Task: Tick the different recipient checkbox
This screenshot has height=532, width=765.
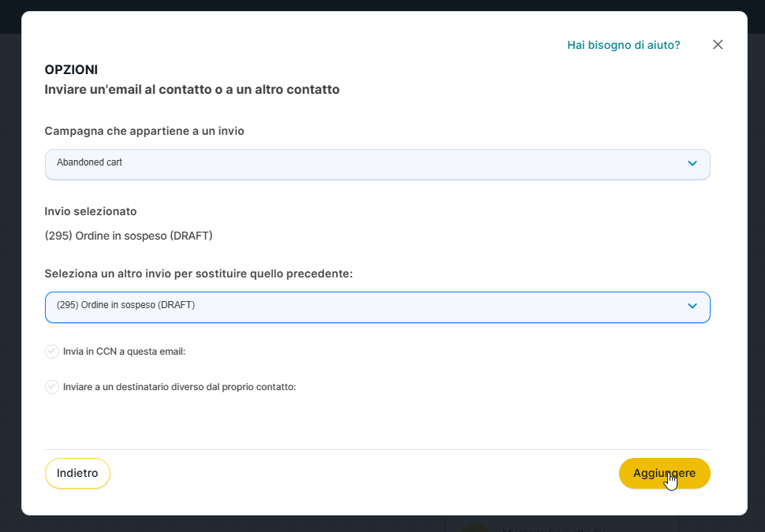Action: [52, 387]
